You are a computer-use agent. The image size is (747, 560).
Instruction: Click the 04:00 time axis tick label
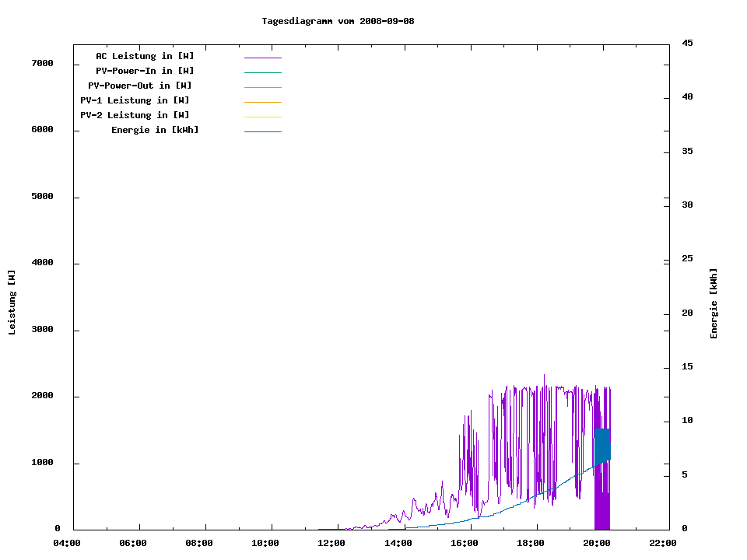coord(67,543)
